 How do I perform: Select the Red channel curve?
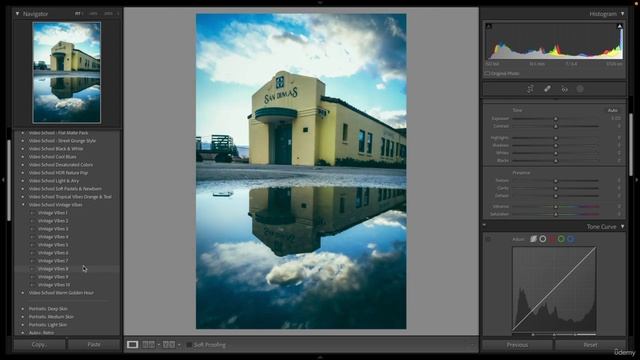point(552,239)
